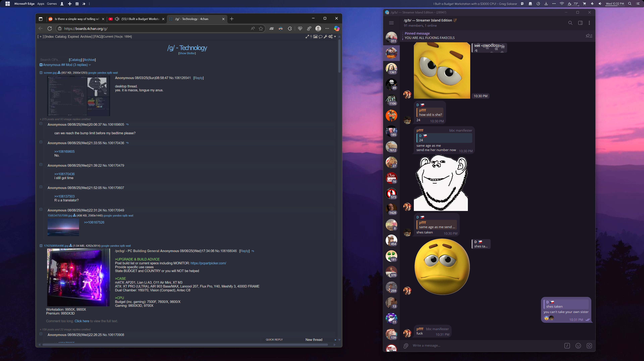
Task: Open bot commands slash icon
Action: pyautogui.click(x=567, y=346)
